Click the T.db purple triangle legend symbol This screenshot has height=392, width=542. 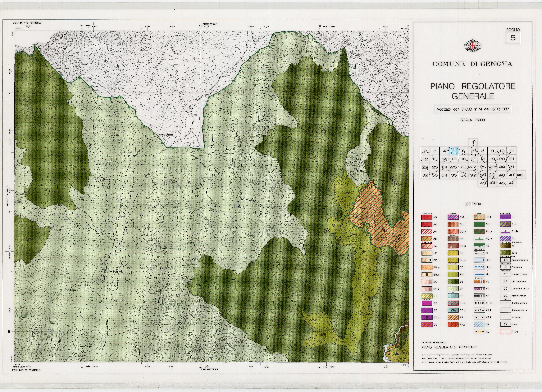(505, 231)
